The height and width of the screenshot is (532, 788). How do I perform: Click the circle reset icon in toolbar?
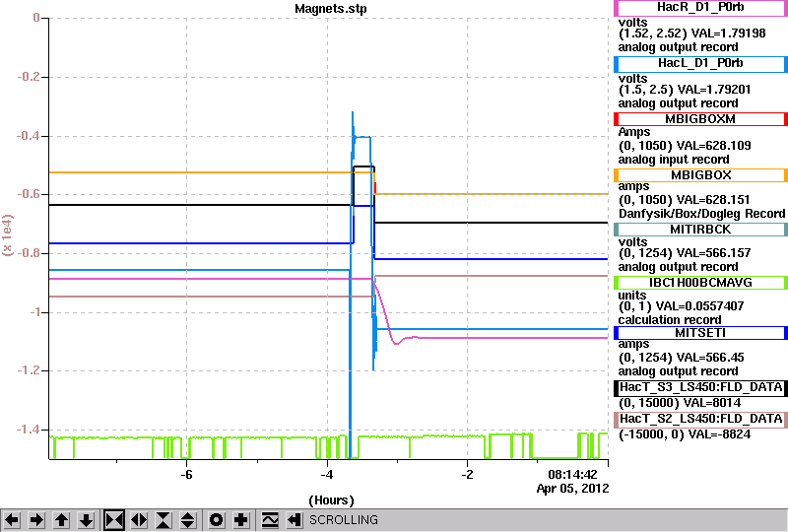[x=217, y=520]
